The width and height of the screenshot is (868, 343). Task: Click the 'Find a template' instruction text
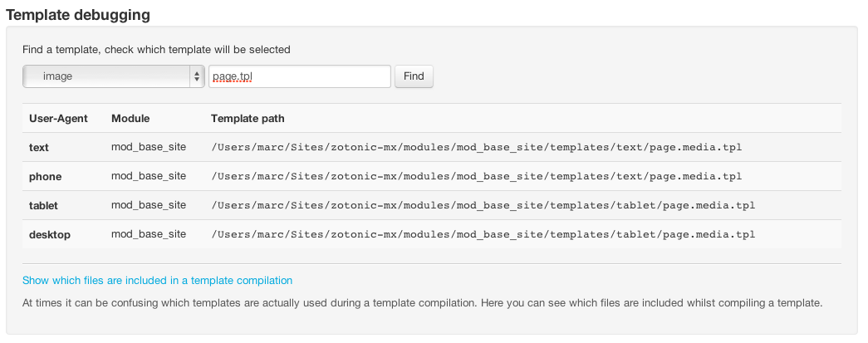tap(156, 49)
